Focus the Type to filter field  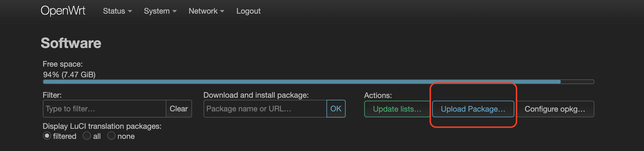click(x=105, y=109)
